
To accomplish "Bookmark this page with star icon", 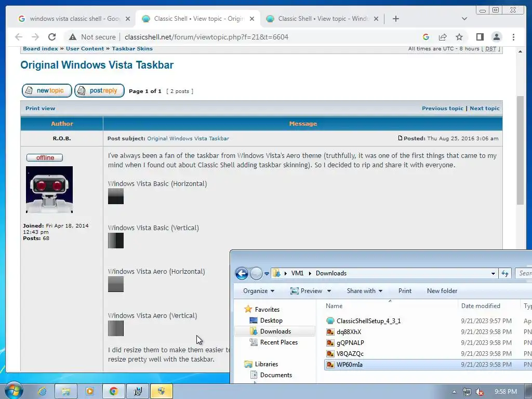I will tap(459, 37).
